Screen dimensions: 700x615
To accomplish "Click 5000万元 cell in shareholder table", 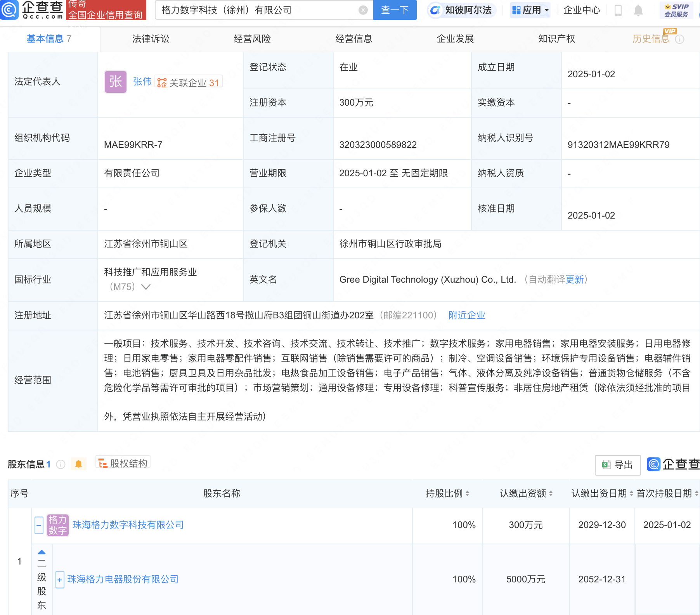I will pos(526,579).
